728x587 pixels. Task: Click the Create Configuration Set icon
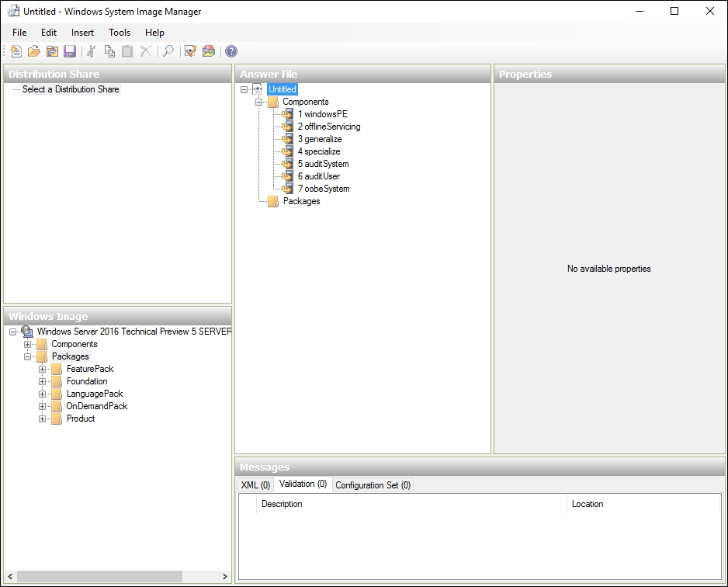pos(208,51)
